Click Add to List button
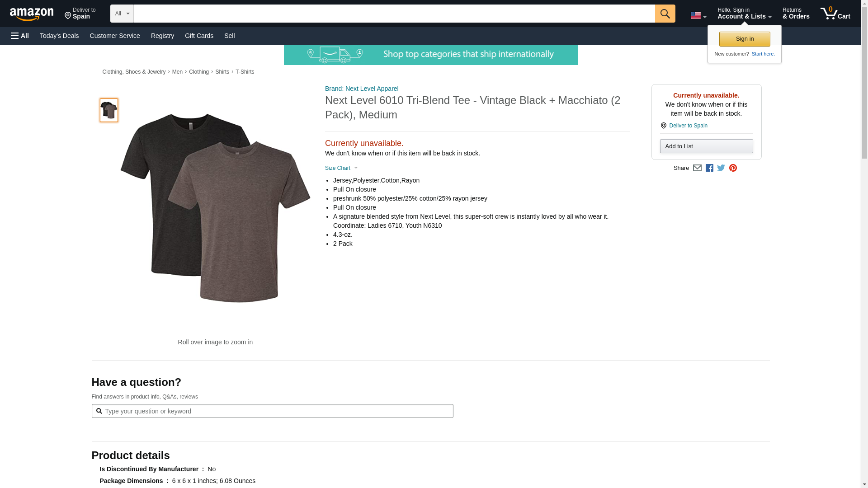Viewport: 868px width, 488px height. [x=706, y=146]
